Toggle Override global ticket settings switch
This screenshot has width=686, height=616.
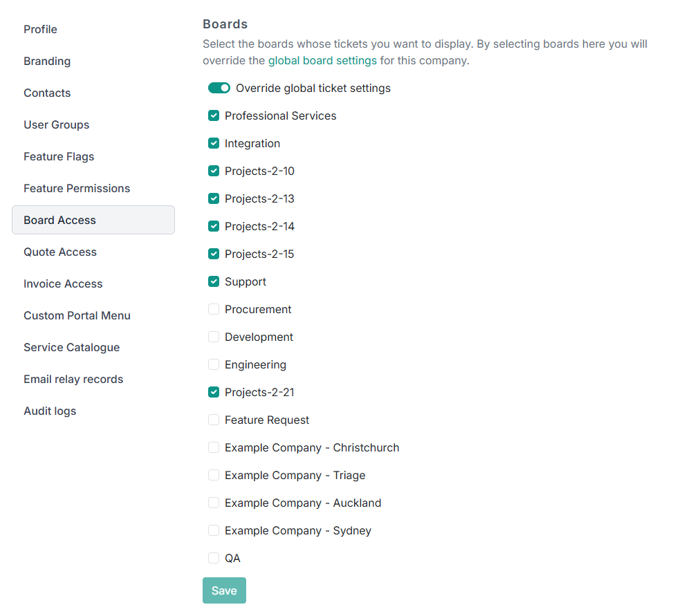[x=219, y=88]
